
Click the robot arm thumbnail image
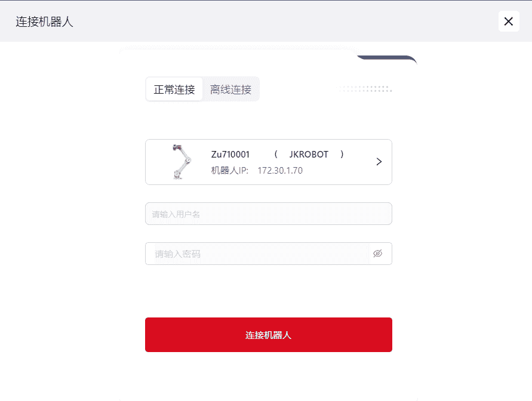tap(180, 162)
